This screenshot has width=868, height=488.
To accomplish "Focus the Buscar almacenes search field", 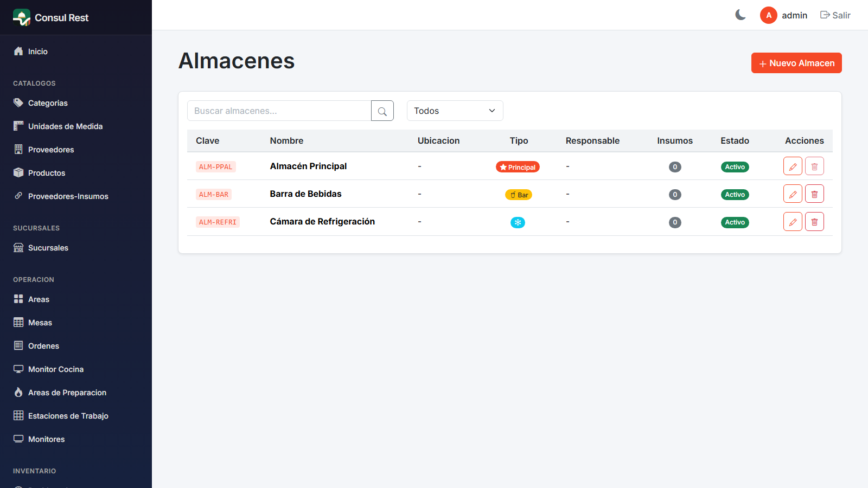I will [279, 111].
